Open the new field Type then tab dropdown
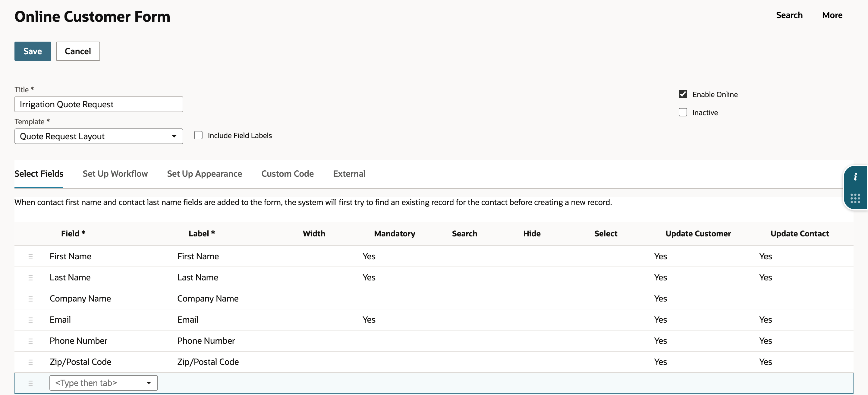 [103, 383]
